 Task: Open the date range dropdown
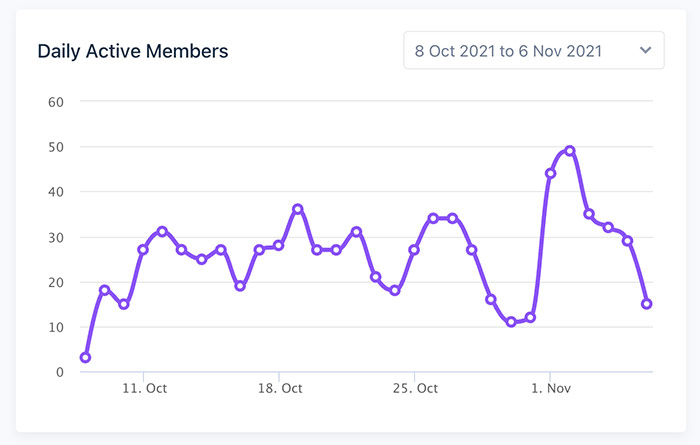[533, 50]
